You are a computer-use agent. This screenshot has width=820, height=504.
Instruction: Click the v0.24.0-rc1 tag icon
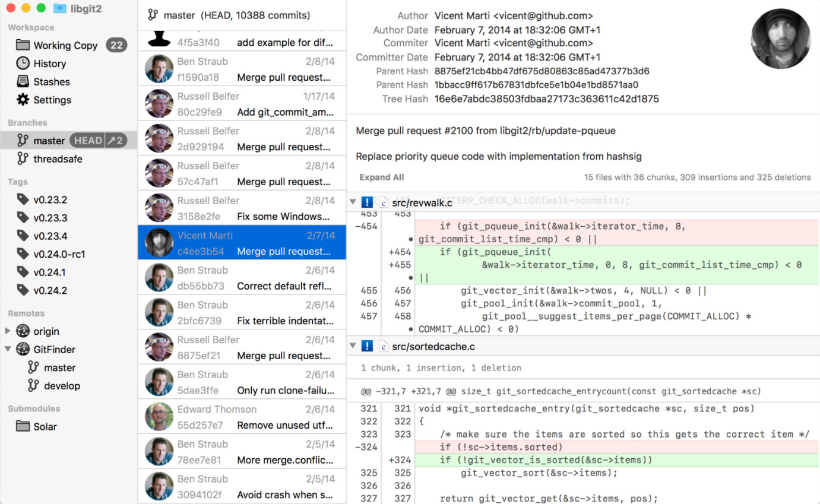[23, 254]
